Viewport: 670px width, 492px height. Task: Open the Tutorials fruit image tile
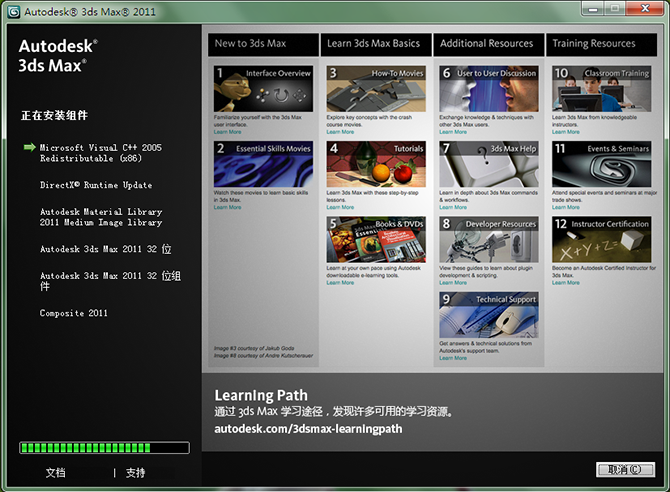tap(376, 164)
